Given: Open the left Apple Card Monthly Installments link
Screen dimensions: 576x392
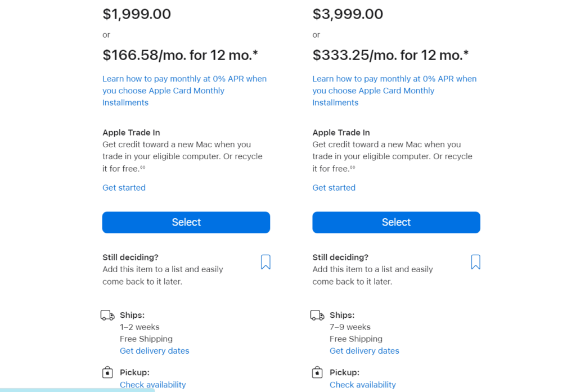Looking at the screenshot, I should point(184,91).
